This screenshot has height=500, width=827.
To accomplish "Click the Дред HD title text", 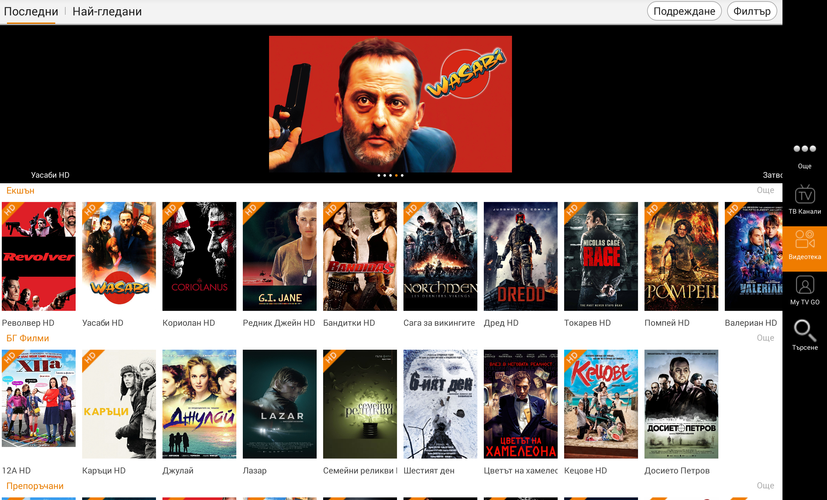I will (501, 323).
